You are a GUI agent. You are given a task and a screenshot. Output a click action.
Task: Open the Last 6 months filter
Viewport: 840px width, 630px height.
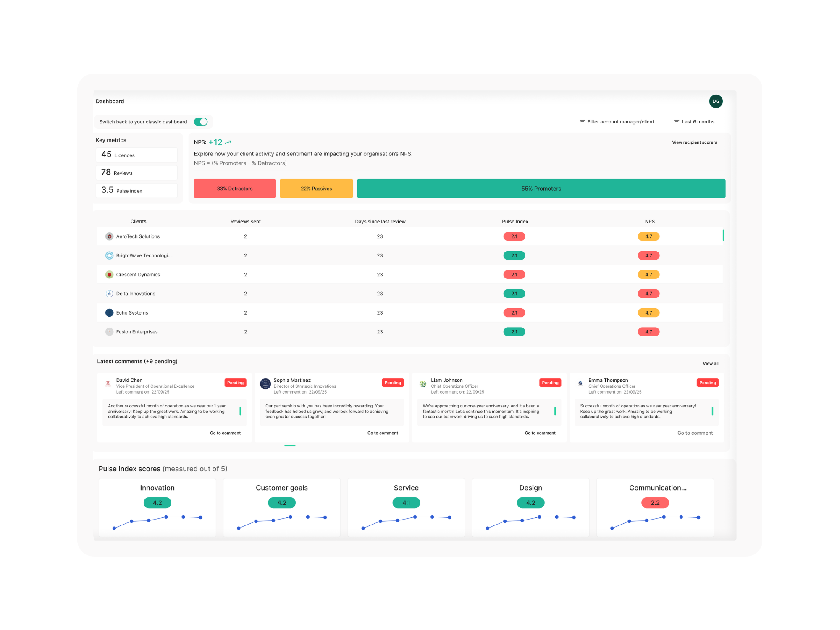pyautogui.click(x=694, y=122)
